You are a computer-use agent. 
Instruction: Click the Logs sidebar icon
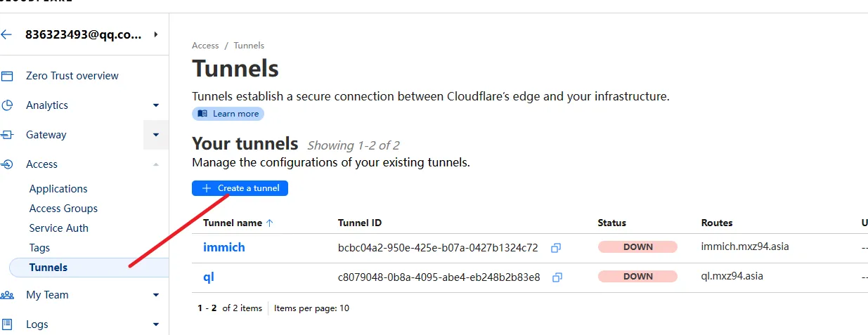click(8, 324)
